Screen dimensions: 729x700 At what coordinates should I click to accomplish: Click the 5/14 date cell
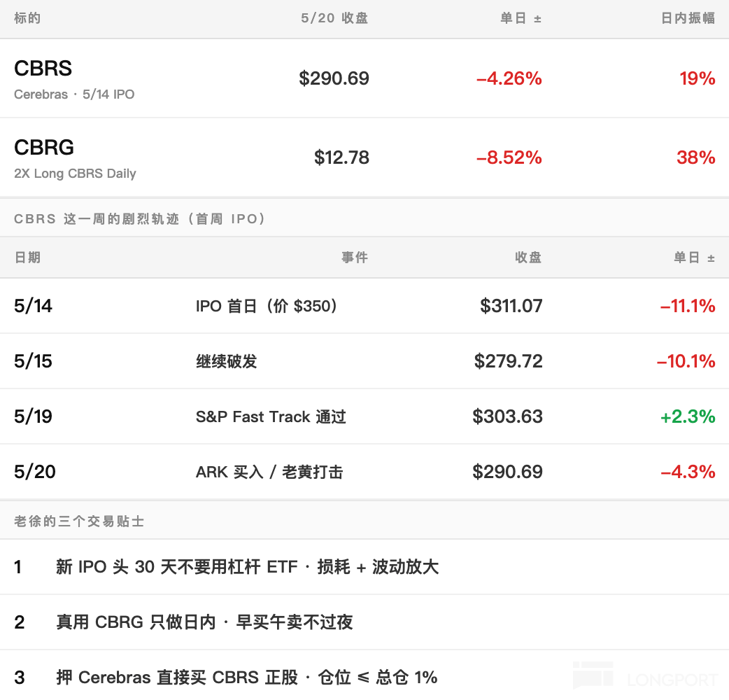click(33, 306)
